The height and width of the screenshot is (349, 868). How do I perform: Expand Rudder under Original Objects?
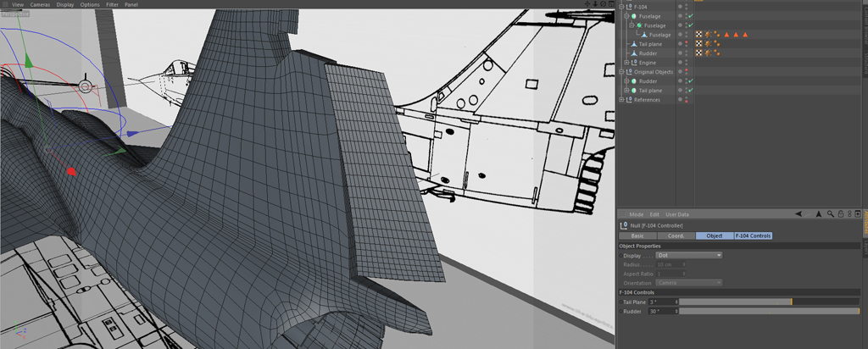coord(626,80)
